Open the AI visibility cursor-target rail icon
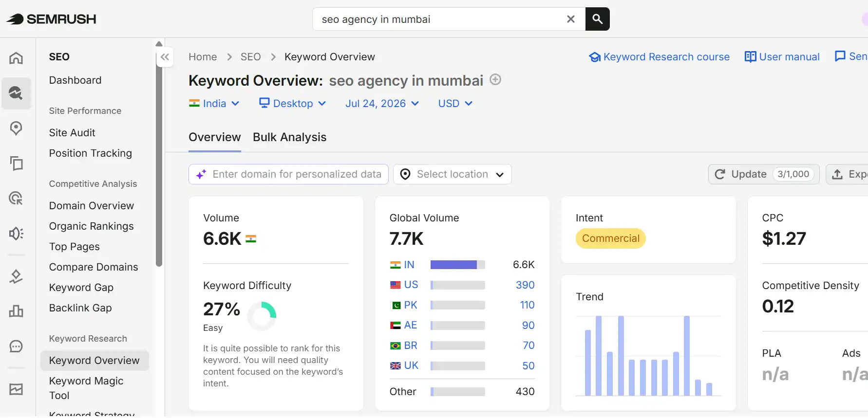Screen dimensions: 868x418 tap(16, 199)
